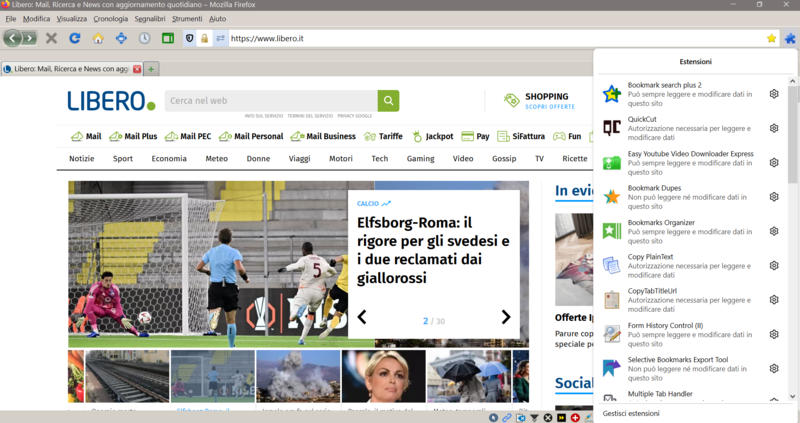Open a new tab with the plus button

point(151,69)
